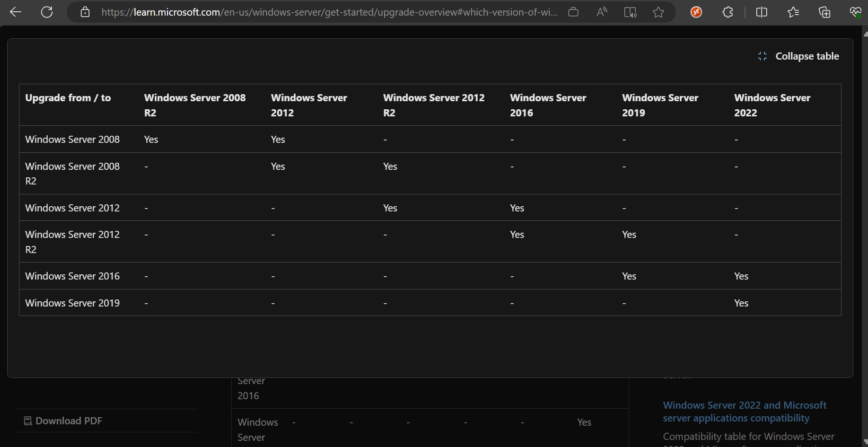Image resolution: width=868 pixels, height=447 pixels.
Task: Start Read aloud from the address bar
Action: tap(602, 12)
